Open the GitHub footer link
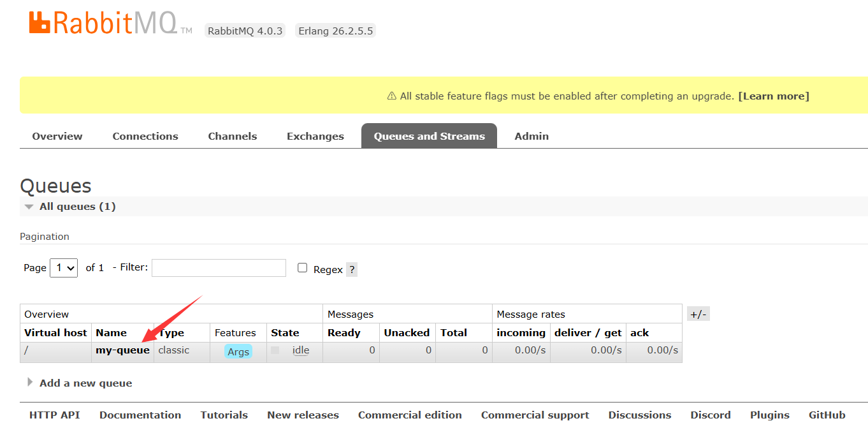 pyautogui.click(x=827, y=415)
